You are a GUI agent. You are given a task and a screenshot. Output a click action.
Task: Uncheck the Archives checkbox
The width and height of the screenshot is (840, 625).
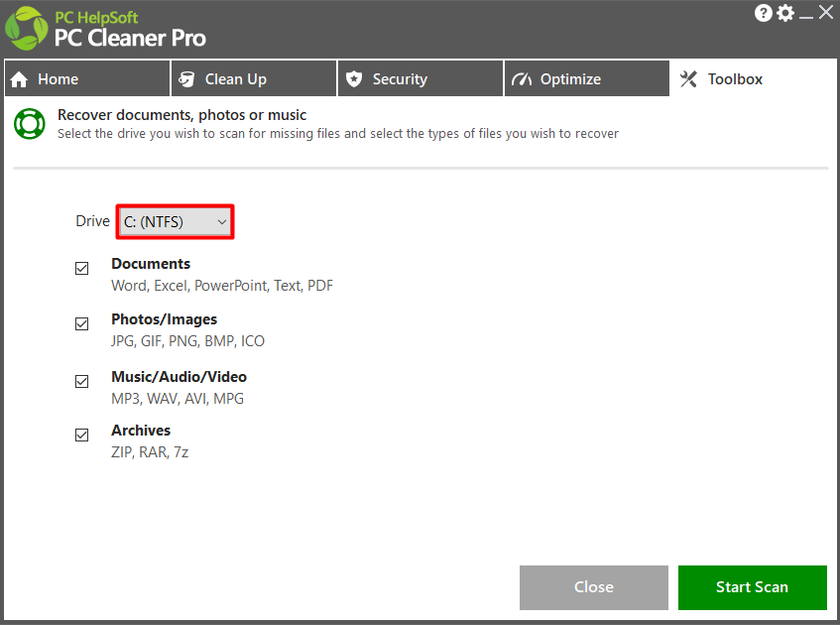(82, 435)
